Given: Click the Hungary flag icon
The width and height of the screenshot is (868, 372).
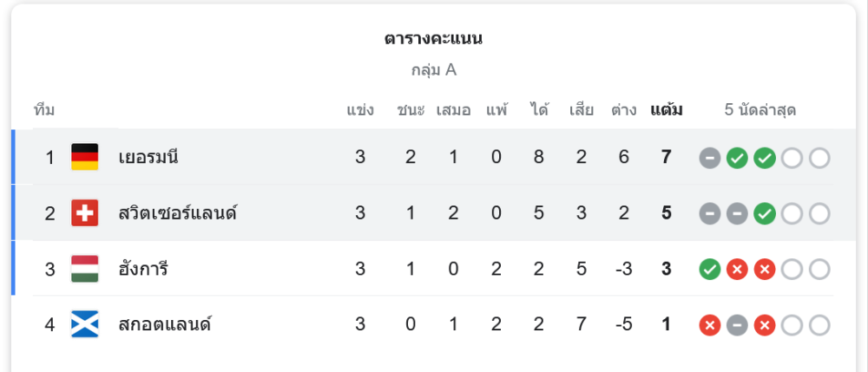Looking at the screenshot, I should 85,269.
